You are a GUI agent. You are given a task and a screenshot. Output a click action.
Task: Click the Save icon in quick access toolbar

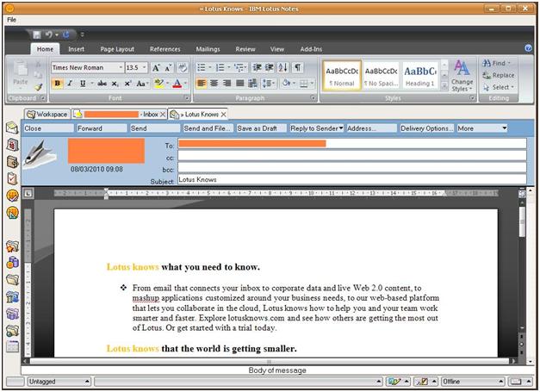[37, 34]
